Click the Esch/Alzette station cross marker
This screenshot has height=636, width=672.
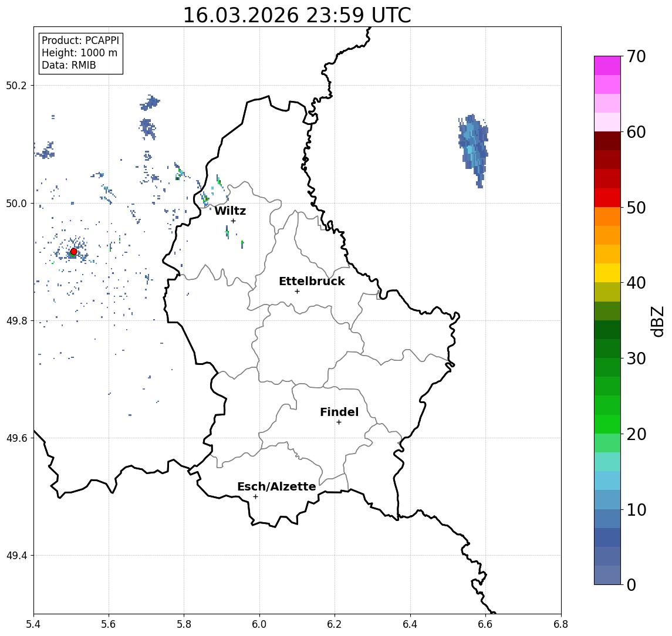[x=255, y=497]
